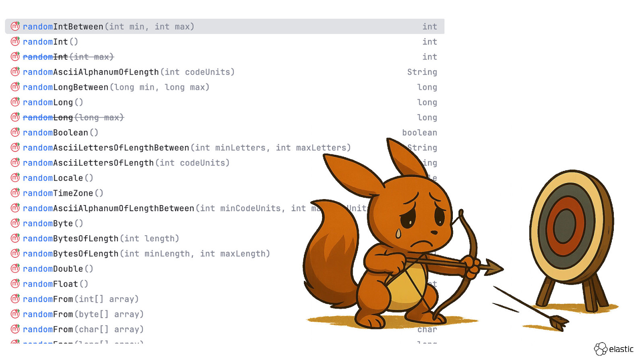This screenshot has width=644, height=362.
Task: Choose the randomInt() completion entry
Action: (x=225, y=41)
